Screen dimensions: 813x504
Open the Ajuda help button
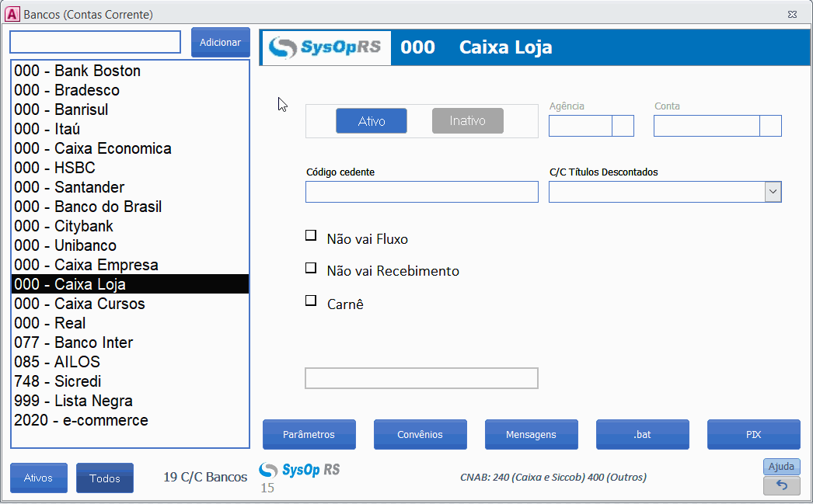point(781,466)
